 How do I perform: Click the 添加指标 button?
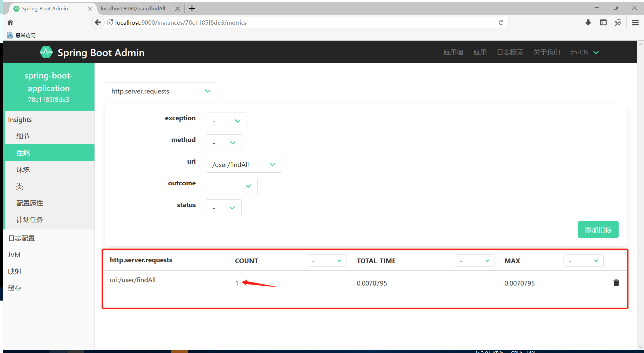598,229
